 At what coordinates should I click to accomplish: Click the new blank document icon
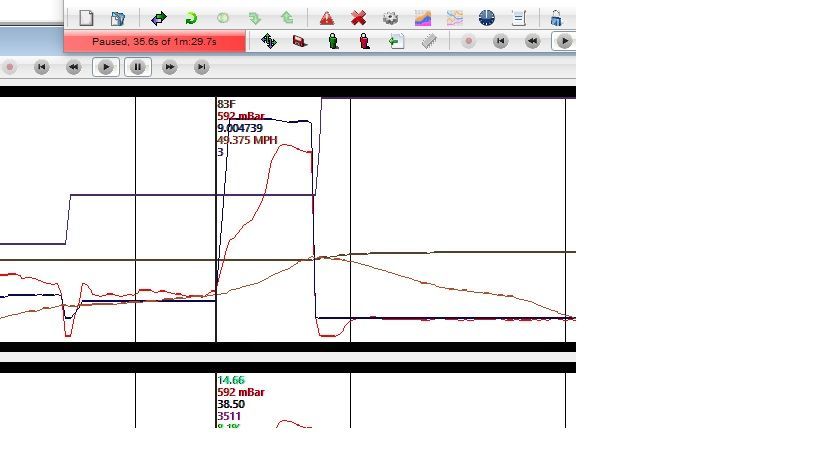[x=87, y=18]
